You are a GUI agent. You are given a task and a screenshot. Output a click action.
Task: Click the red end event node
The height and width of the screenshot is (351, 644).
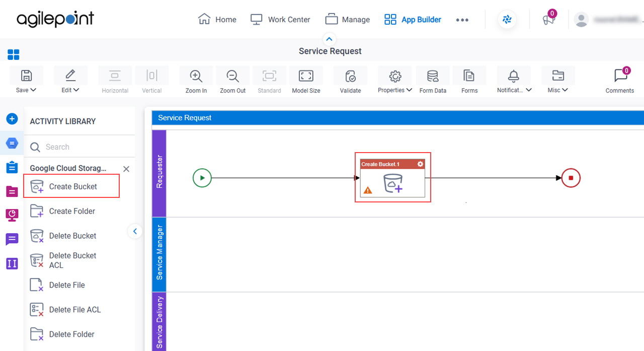(571, 178)
